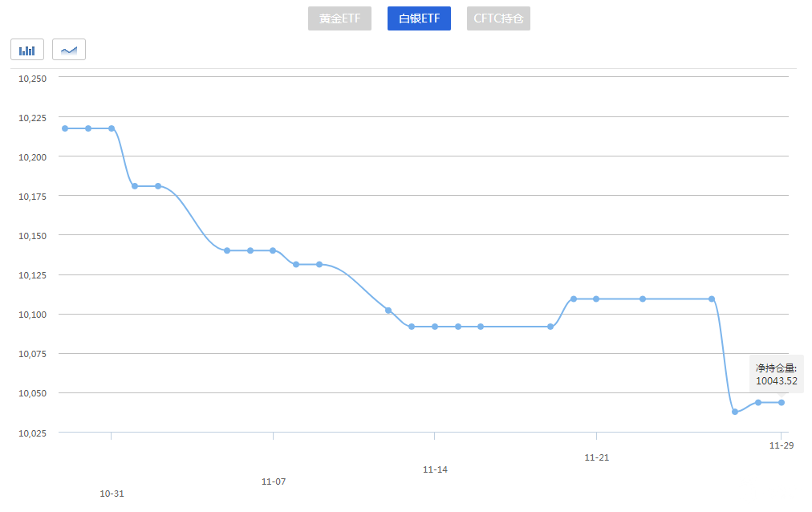Image resolution: width=812 pixels, height=512 pixels.
Task: Select the 白银ETF tab
Action: pos(419,18)
